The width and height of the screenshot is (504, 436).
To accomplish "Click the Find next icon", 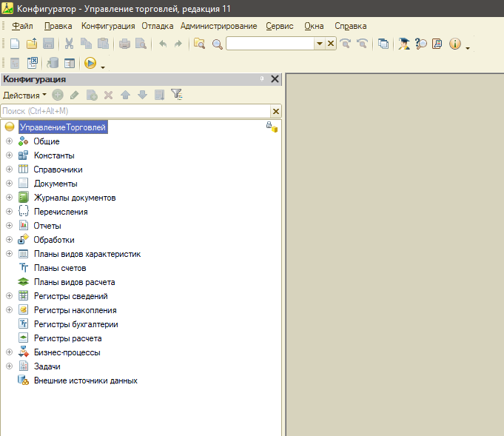I will (x=346, y=44).
